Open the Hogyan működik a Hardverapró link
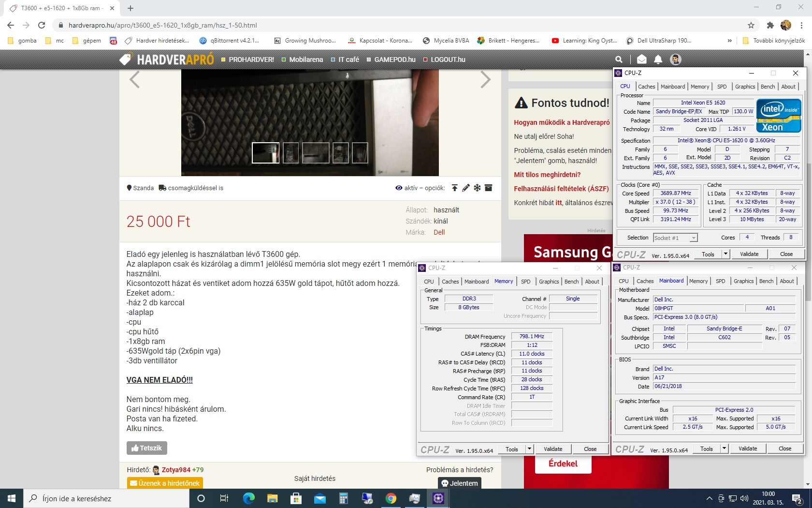 [562, 122]
